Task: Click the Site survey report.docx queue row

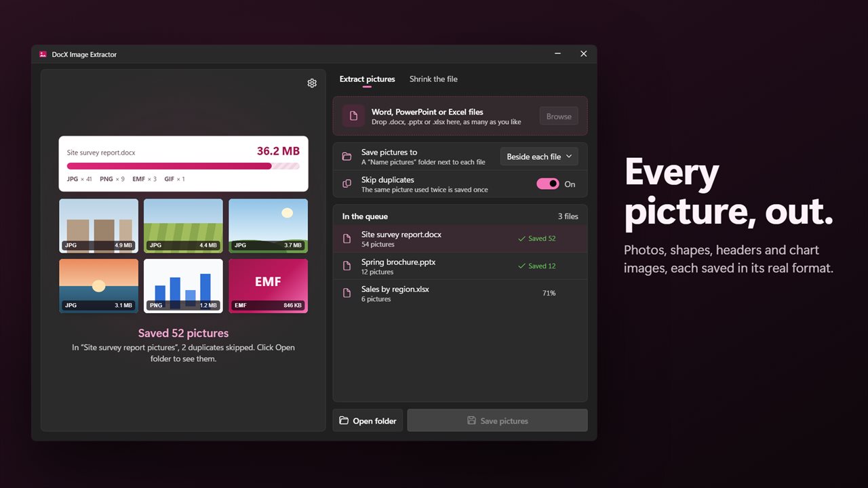Action: 460,239
